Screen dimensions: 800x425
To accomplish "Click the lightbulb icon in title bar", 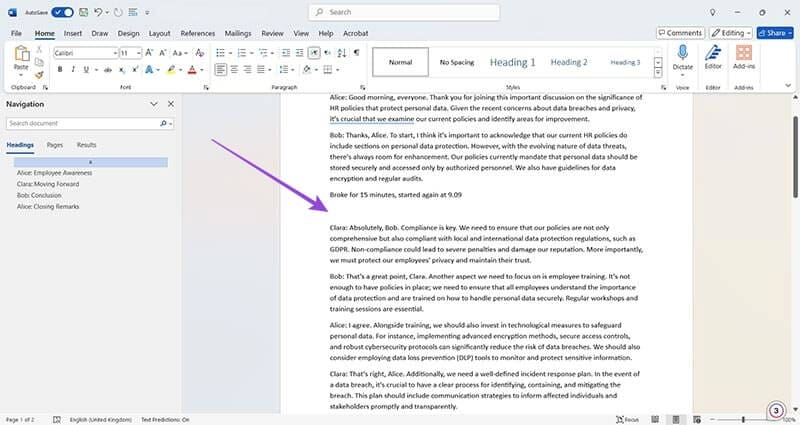I will (x=712, y=12).
